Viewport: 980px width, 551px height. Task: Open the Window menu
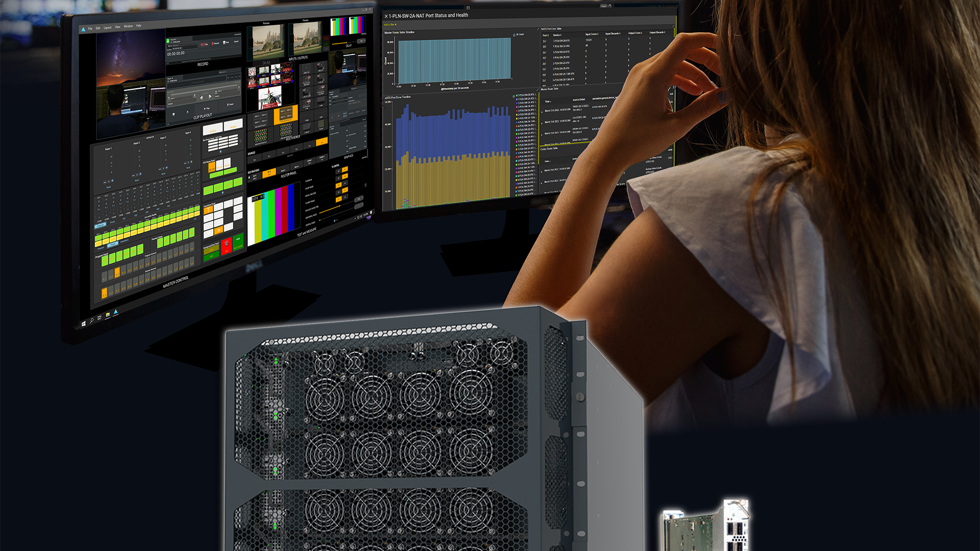(128, 26)
